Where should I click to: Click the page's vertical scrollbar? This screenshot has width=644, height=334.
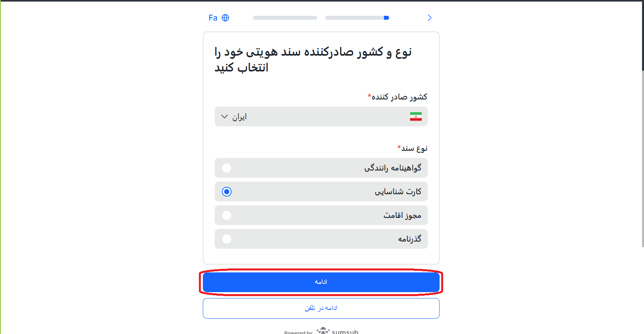(x=642, y=158)
